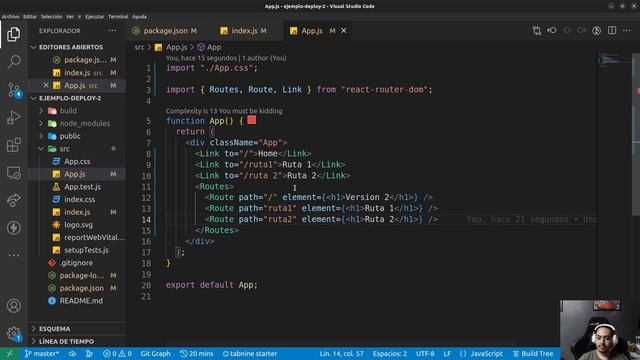Click the red color swatch on line 5
The image size is (640, 360).
[252, 120]
